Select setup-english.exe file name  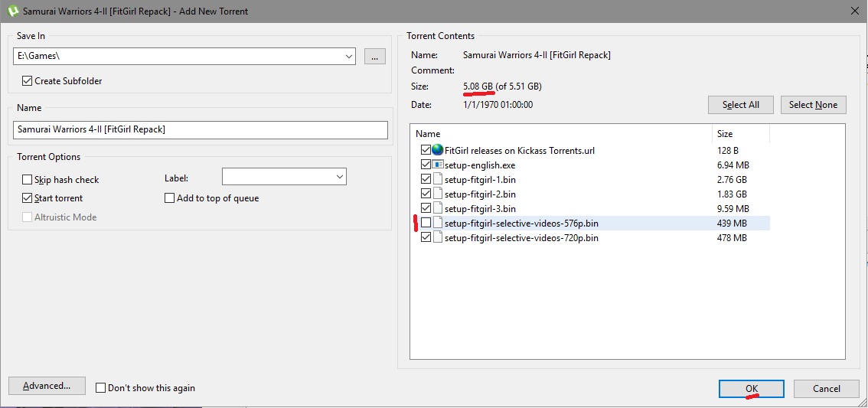[x=479, y=165]
